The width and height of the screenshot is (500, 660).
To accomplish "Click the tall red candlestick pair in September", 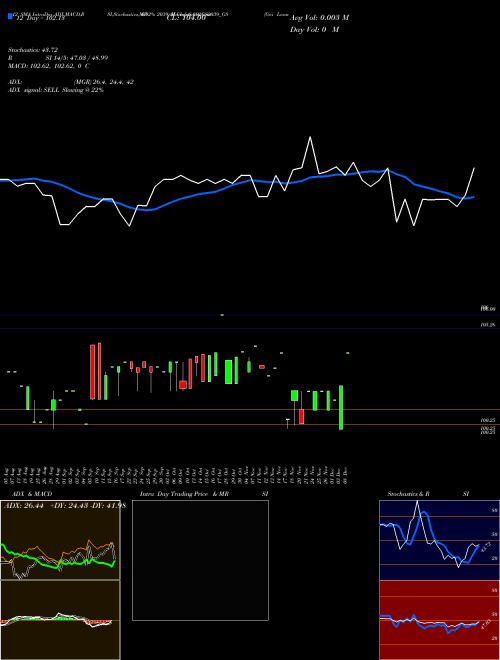I will (x=96, y=371).
